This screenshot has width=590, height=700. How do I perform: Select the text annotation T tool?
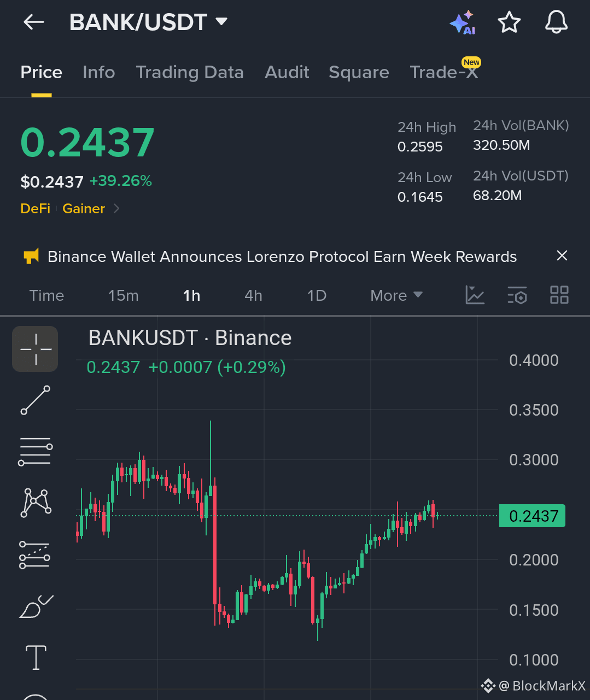(36, 657)
